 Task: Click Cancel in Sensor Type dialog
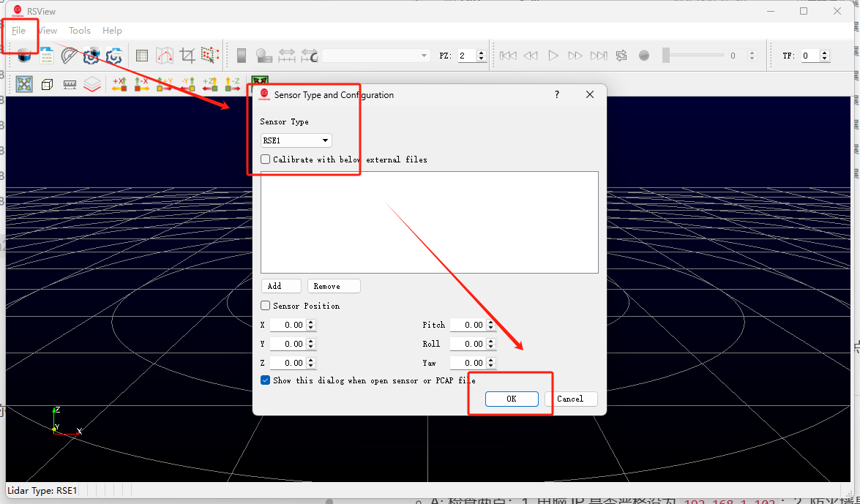(570, 399)
